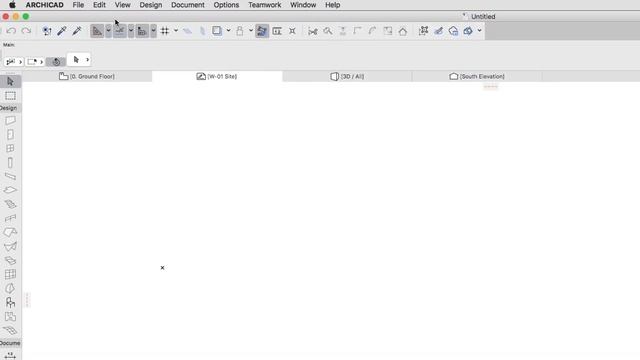Toggle the rotated orientation button in Info Box

[56, 62]
